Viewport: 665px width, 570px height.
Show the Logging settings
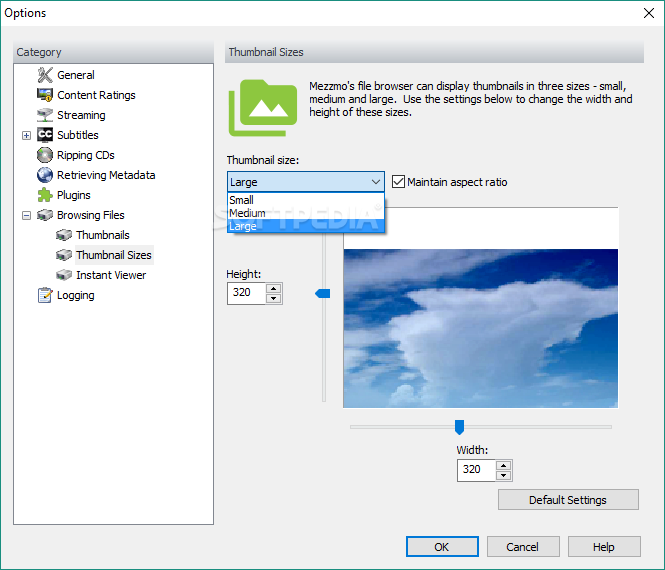pyautogui.click(x=75, y=295)
